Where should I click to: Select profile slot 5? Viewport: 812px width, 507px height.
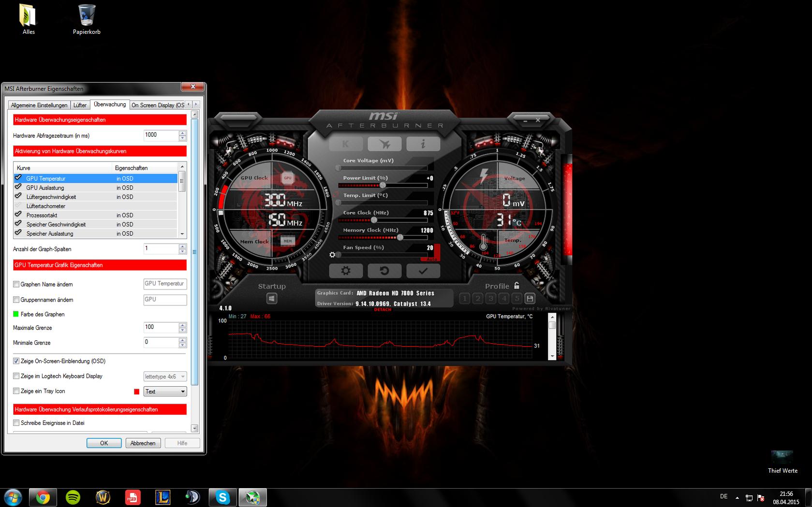517,299
